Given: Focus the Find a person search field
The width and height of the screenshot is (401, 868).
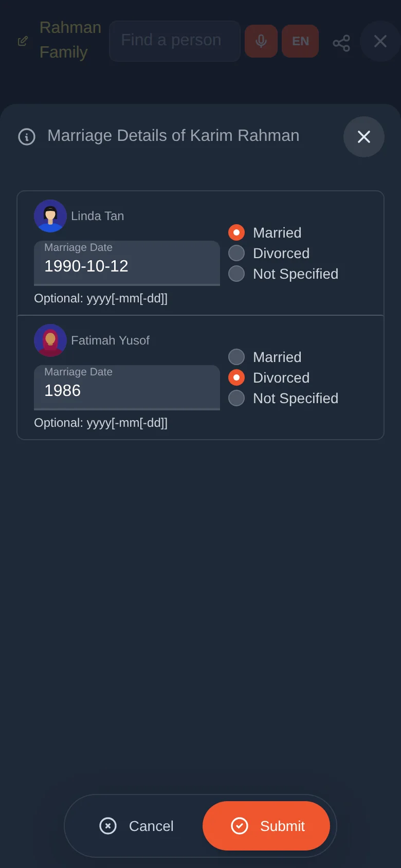Looking at the screenshot, I should [175, 41].
